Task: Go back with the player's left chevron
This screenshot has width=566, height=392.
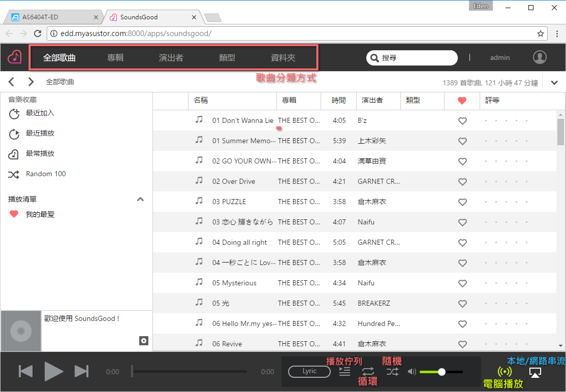Action: [11, 82]
